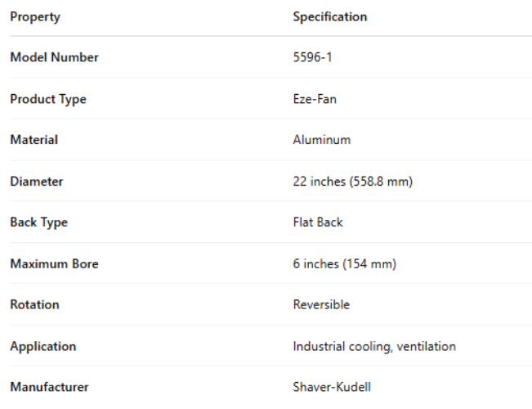Image resolution: width=532 pixels, height=409 pixels.
Task: Select the Maximum Bore label
Action: click(54, 264)
